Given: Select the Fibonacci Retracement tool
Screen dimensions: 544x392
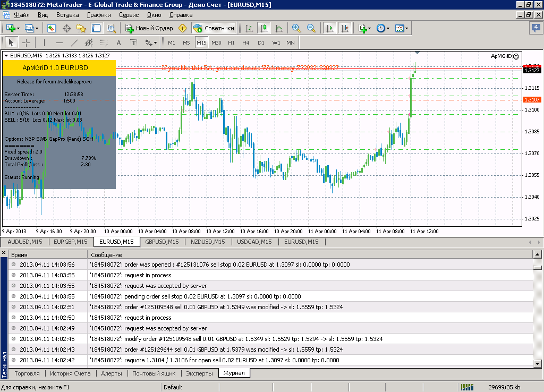Looking at the screenshot, I should pos(104,42).
